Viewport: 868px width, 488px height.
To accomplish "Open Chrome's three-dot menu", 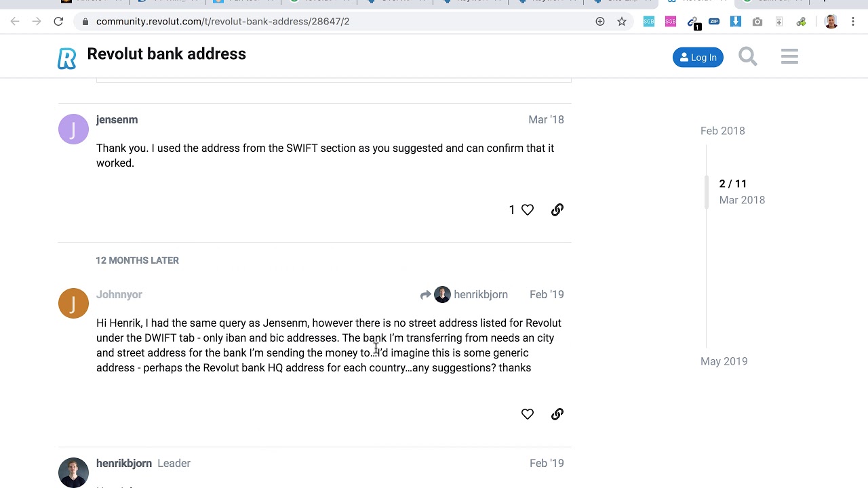I will tap(853, 22).
